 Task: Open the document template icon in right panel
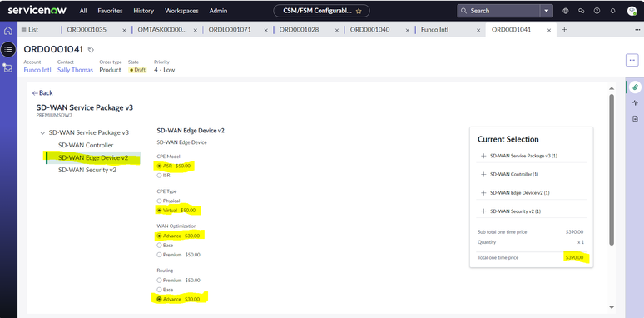[x=635, y=118]
